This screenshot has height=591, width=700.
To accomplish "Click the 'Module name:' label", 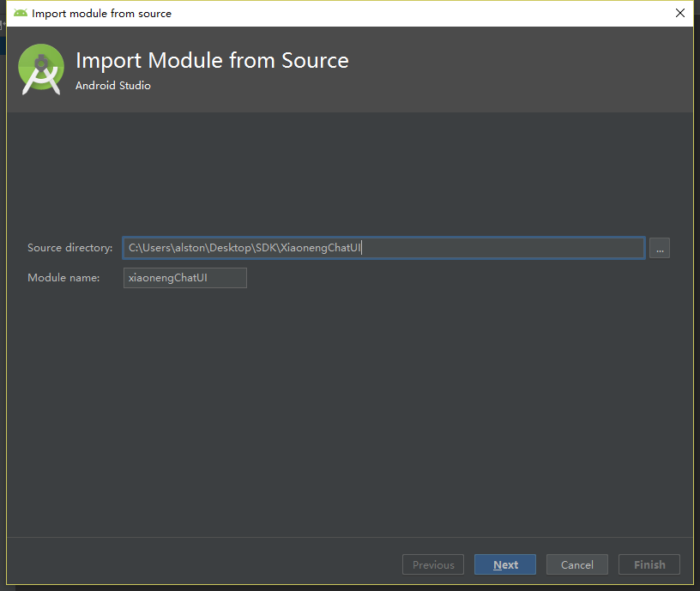I will (x=63, y=278).
